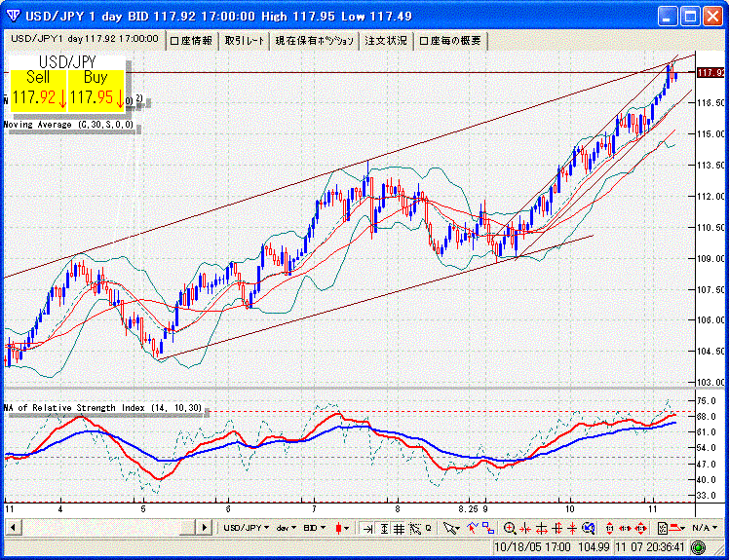Open the USD/JPY currency pair dropdown
The height and width of the screenshot is (560, 729).
[x=247, y=528]
